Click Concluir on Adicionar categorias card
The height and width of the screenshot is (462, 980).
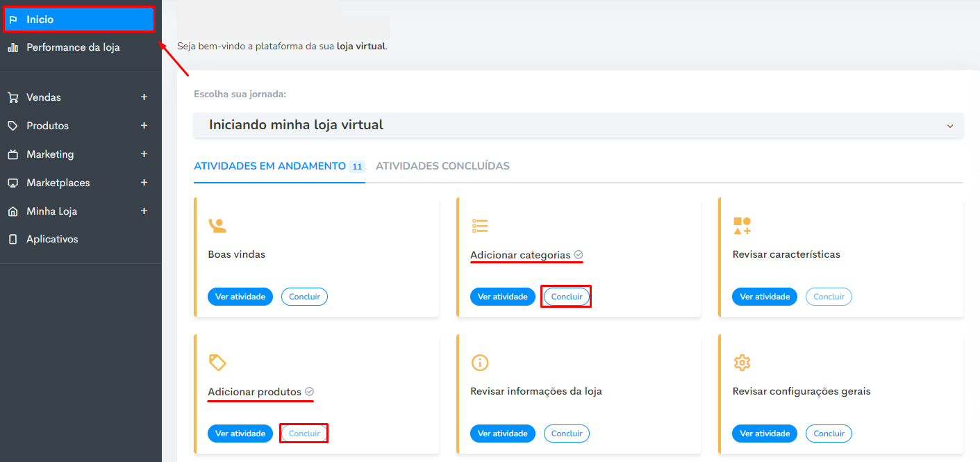click(566, 297)
